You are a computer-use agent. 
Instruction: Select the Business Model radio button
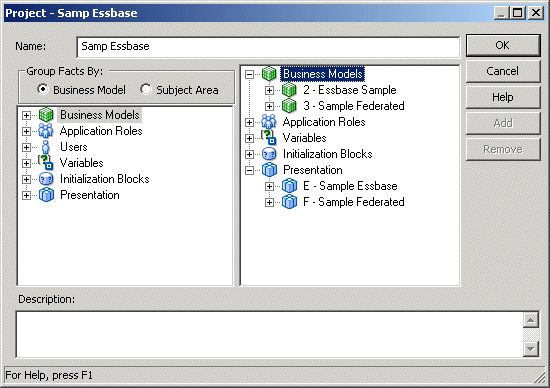(x=42, y=89)
